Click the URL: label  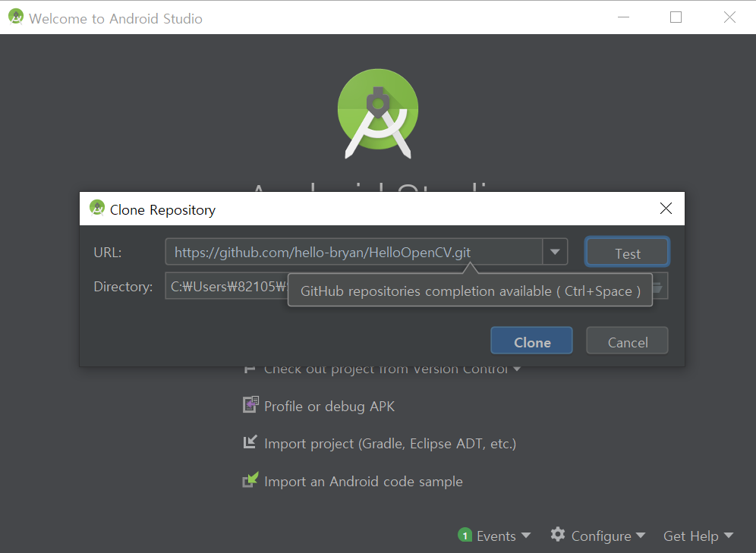coord(108,252)
